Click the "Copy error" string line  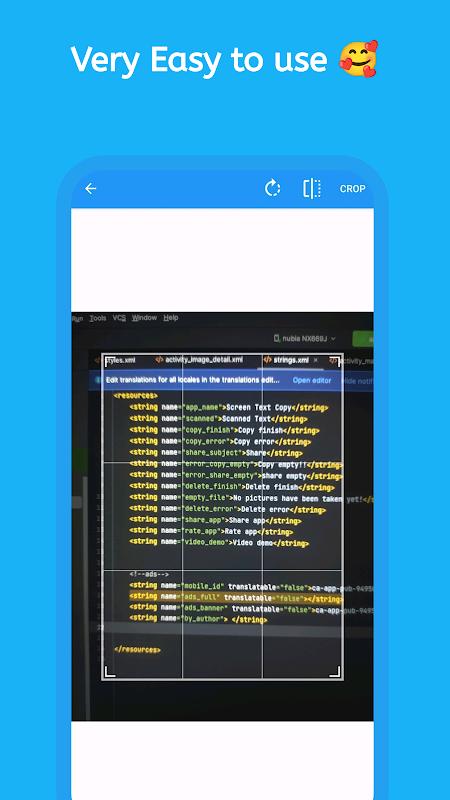point(220,441)
